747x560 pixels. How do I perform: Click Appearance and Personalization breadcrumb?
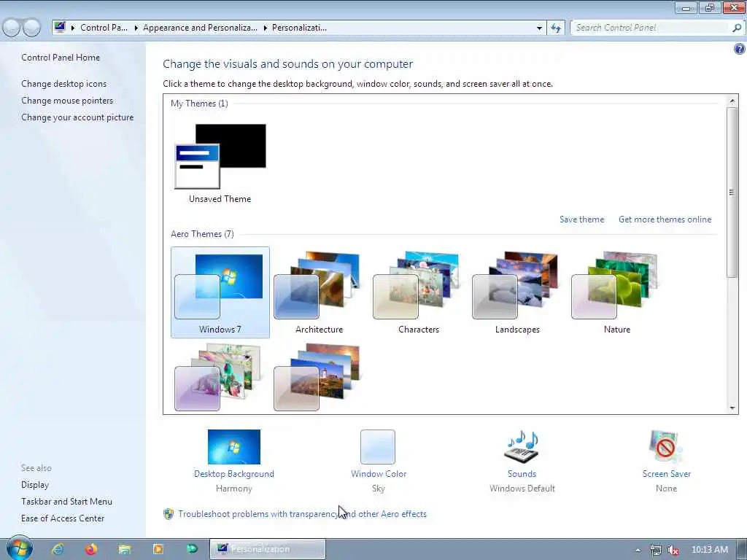pos(200,28)
